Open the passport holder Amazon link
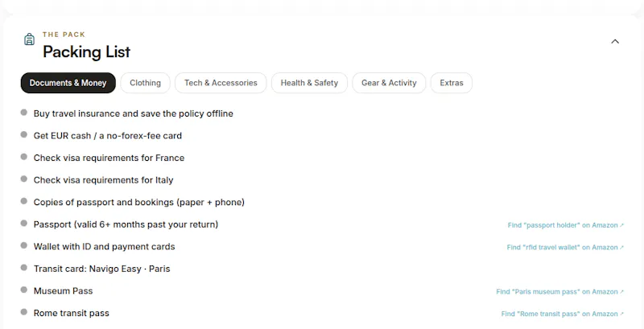Viewport: 644px width, 329px height. pyautogui.click(x=566, y=225)
